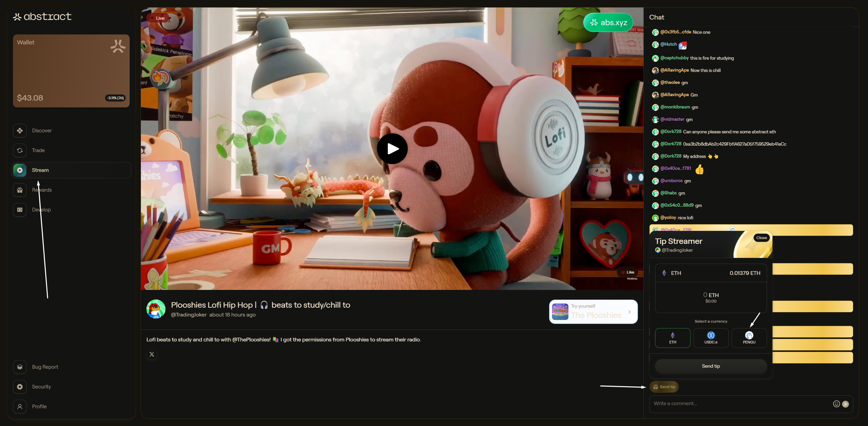
Task: Click Send tip in the tip popup
Action: (711, 366)
